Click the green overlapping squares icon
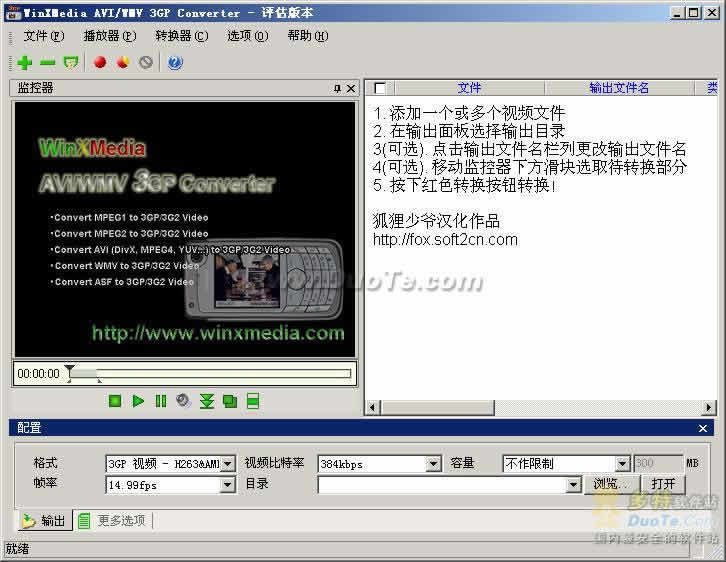 [x=230, y=401]
